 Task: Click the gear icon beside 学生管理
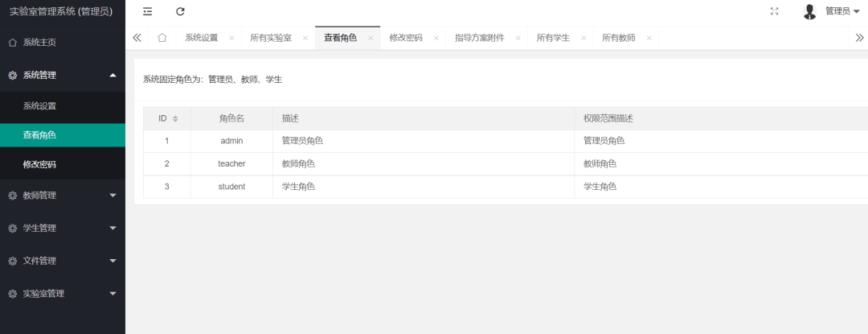(13, 229)
